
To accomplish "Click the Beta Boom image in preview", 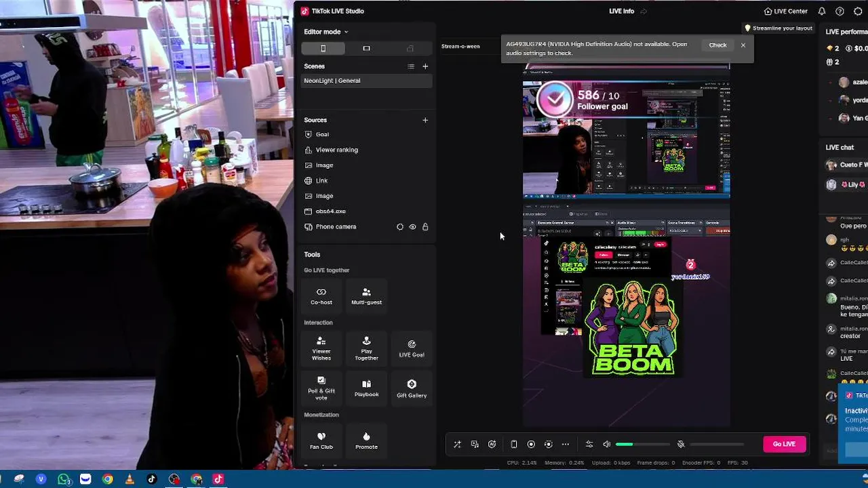I will (633, 329).
